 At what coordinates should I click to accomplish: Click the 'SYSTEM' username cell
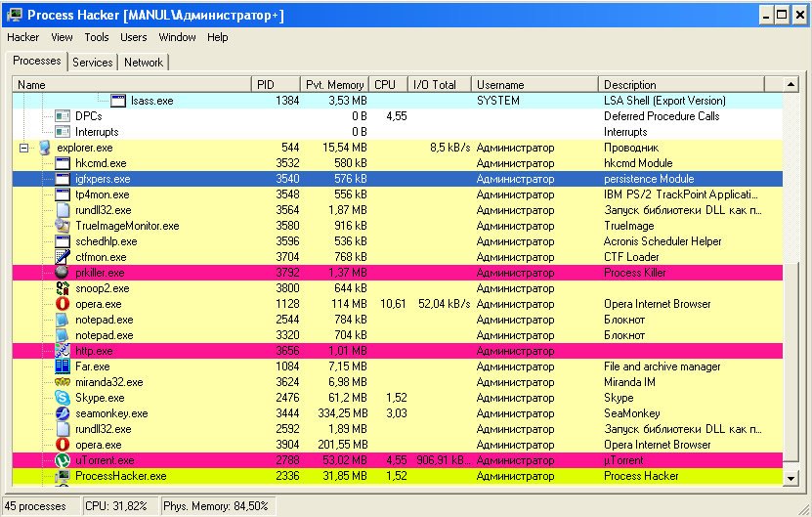497,101
